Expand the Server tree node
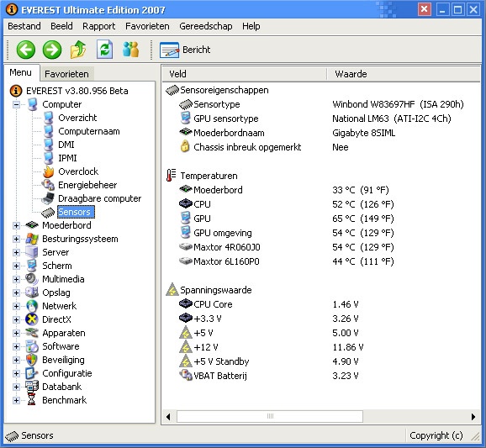The image size is (486, 448). click(17, 252)
